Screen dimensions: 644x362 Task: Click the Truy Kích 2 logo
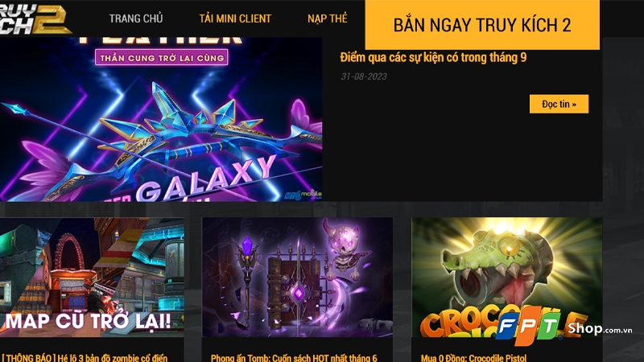[x=35, y=19]
